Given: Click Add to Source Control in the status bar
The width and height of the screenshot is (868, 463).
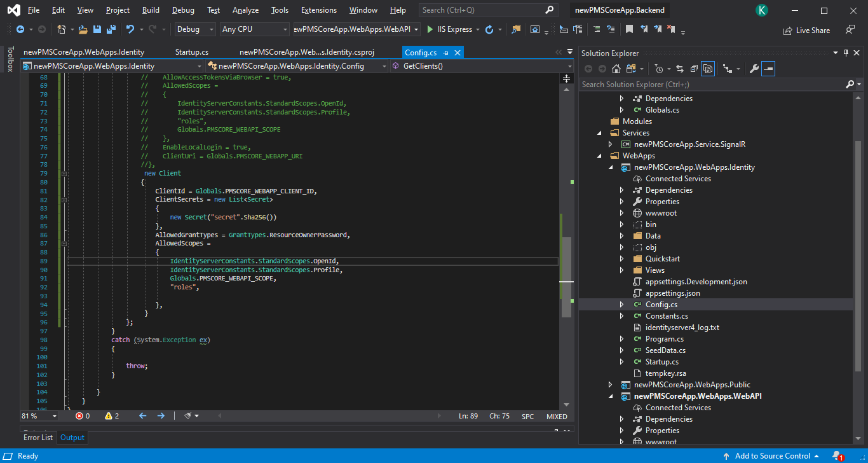Looking at the screenshot, I should [x=772, y=456].
